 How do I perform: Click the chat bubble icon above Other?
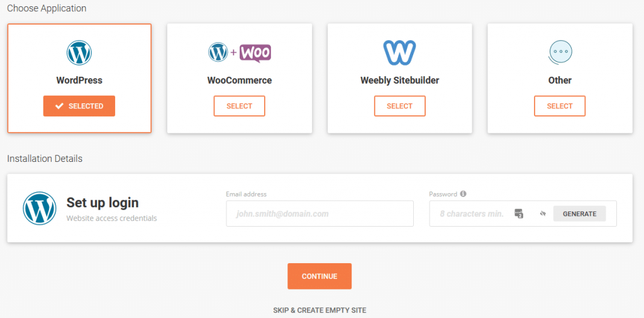click(x=560, y=53)
